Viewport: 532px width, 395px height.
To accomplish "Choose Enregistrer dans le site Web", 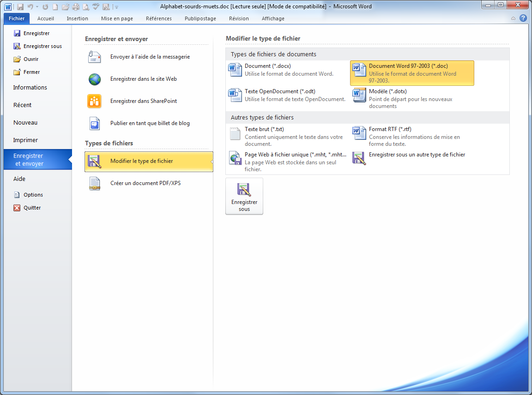I will coord(149,79).
